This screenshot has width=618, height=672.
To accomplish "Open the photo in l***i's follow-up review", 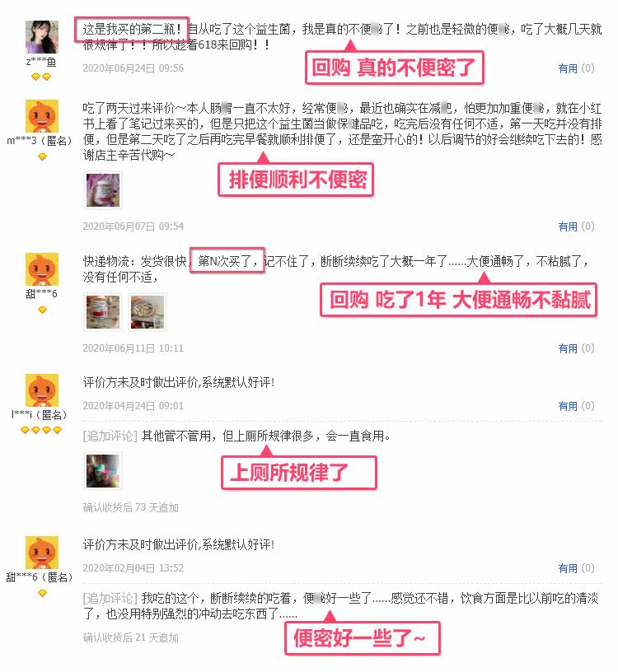I will tap(103, 471).
